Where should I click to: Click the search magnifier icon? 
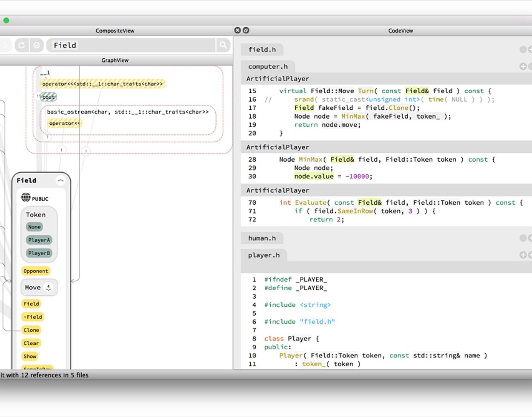point(223,45)
